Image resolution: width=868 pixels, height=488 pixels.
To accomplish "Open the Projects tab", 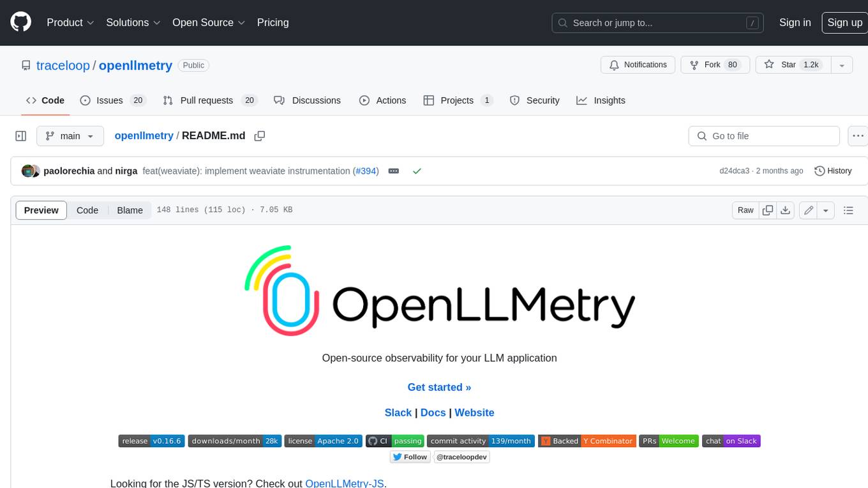I will click(x=458, y=100).
